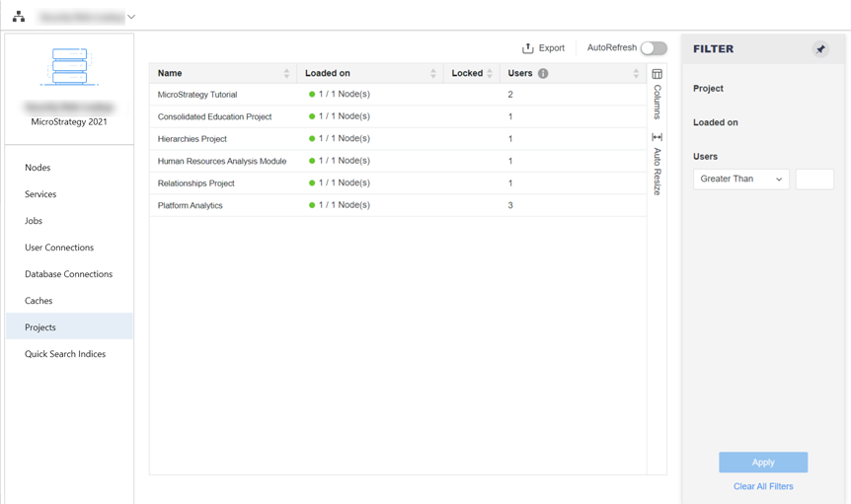Go to the Caches section
The height and width of the screenshot is (504, 851).
pyautogui.click(x=39, y=301)
